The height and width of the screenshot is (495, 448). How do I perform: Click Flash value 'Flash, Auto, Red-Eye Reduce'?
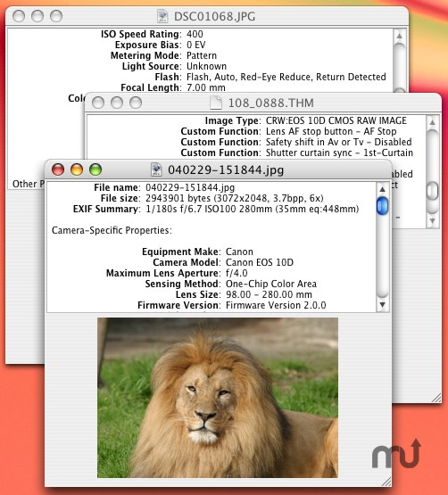249,77
